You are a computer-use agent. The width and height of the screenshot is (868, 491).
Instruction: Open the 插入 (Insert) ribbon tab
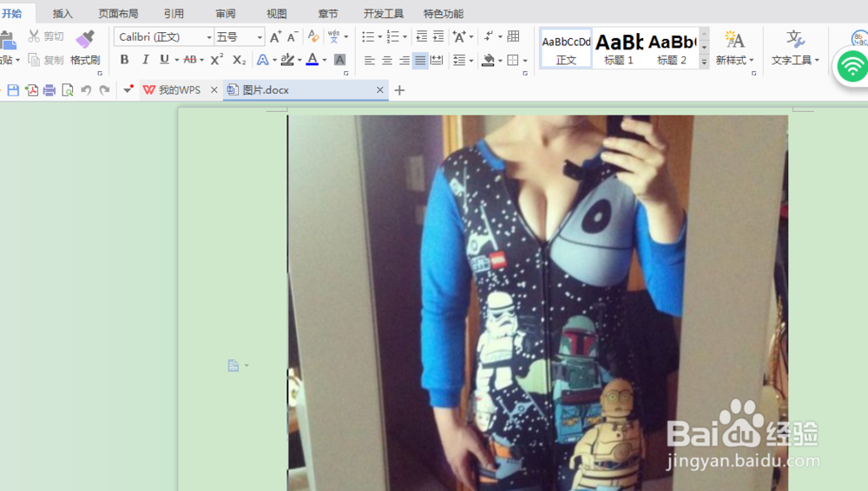62,13
